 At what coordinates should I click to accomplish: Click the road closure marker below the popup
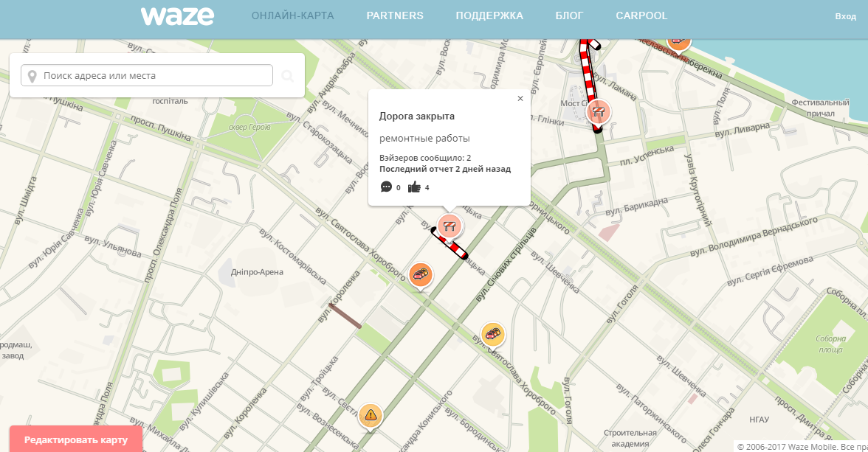click(449, 225)
